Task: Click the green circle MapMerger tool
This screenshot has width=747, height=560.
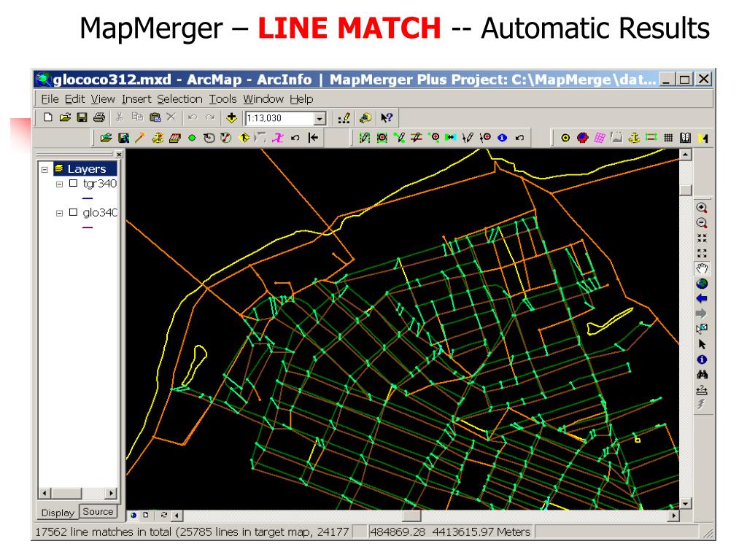Action: point(192,138)
